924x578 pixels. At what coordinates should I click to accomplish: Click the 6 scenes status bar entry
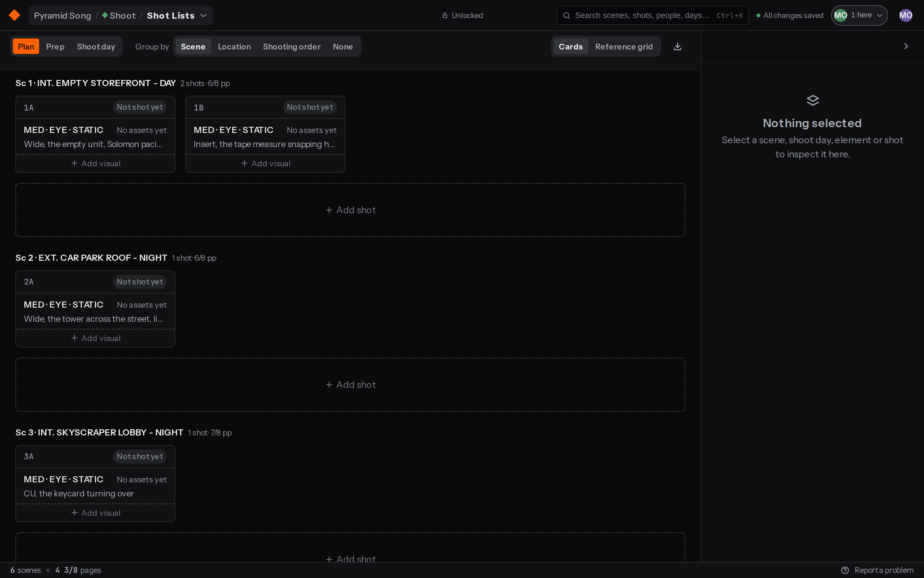[x=26, y=570]
